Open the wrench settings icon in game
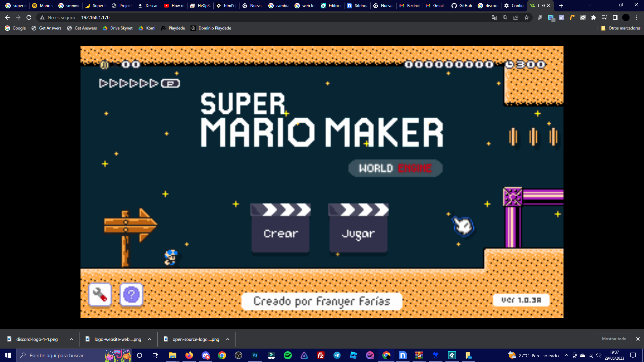This screenshot has width=644, height=362. coord(100,295)
